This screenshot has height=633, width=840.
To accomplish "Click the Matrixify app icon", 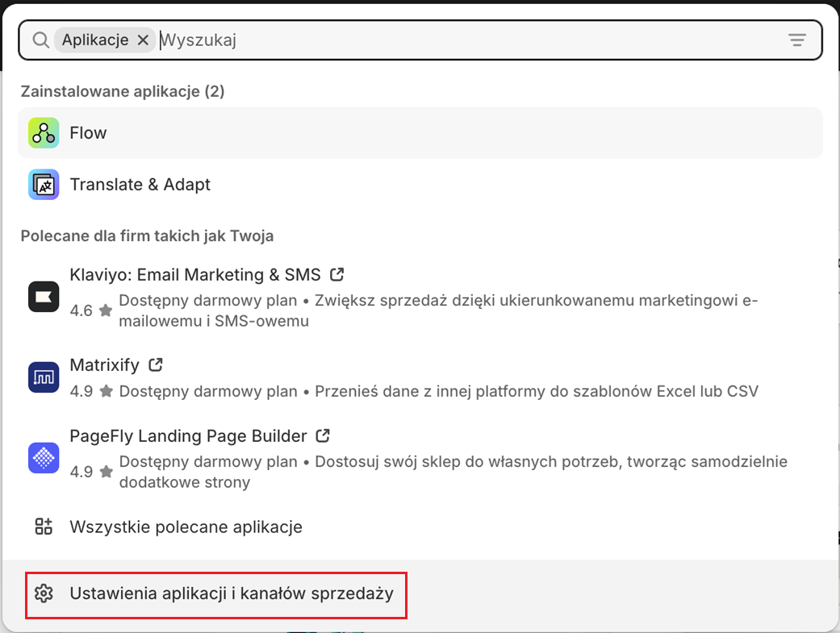I will pyautogui.click(x=44, y=377).
